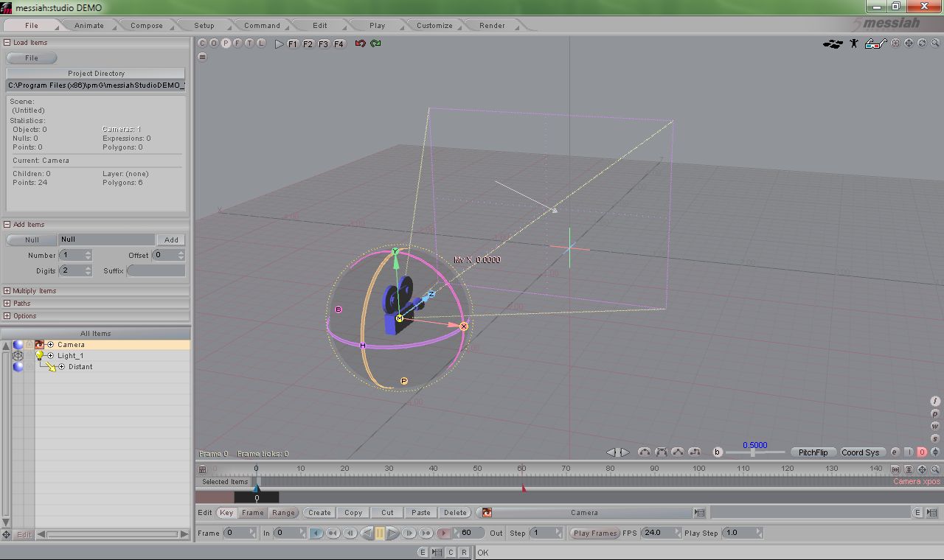Click the Paste key button
The width and height of the screenshot is (944, 560).
[421, 513]
